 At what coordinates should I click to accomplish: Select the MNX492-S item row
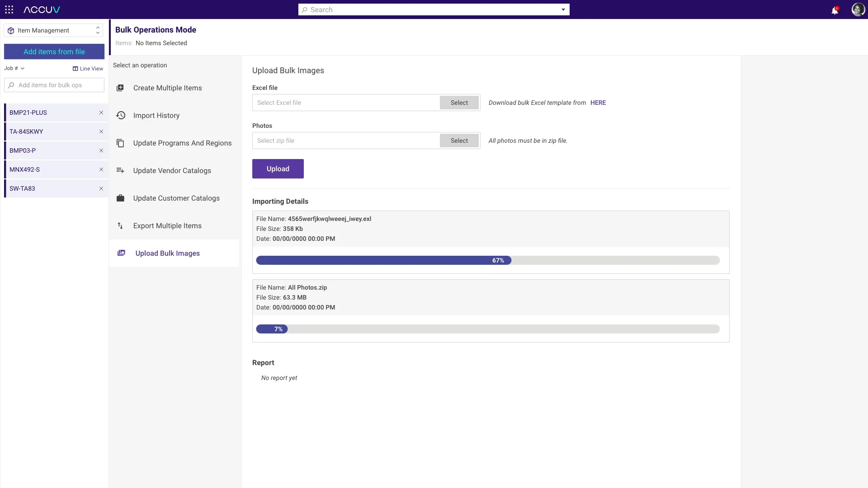click(57, 169)
